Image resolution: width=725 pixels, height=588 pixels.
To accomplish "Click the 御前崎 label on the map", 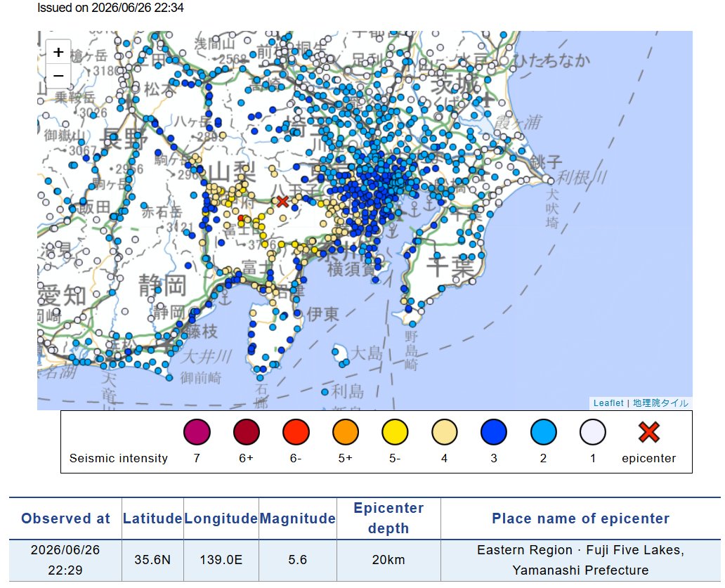I will click(201, 378).
